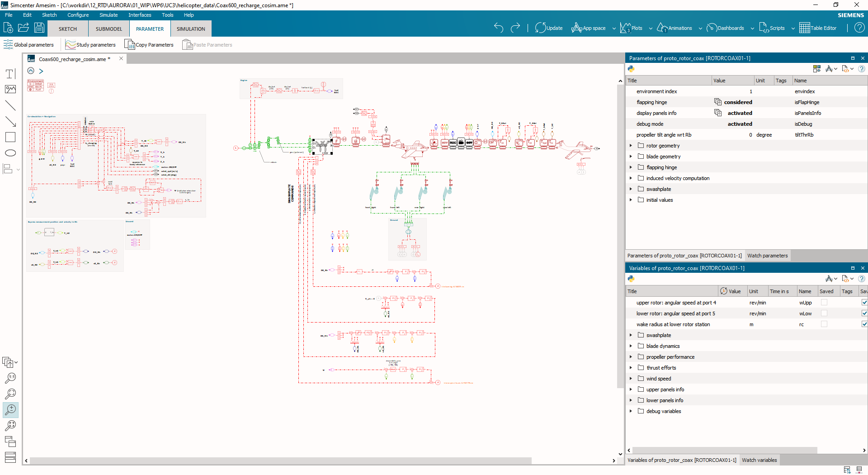
Task: Click the Copy Parameters button
Action: (x=149, y=44)
